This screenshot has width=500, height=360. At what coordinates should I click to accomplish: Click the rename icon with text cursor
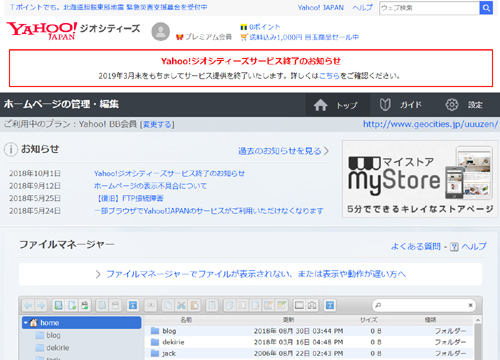coord(242,305)
